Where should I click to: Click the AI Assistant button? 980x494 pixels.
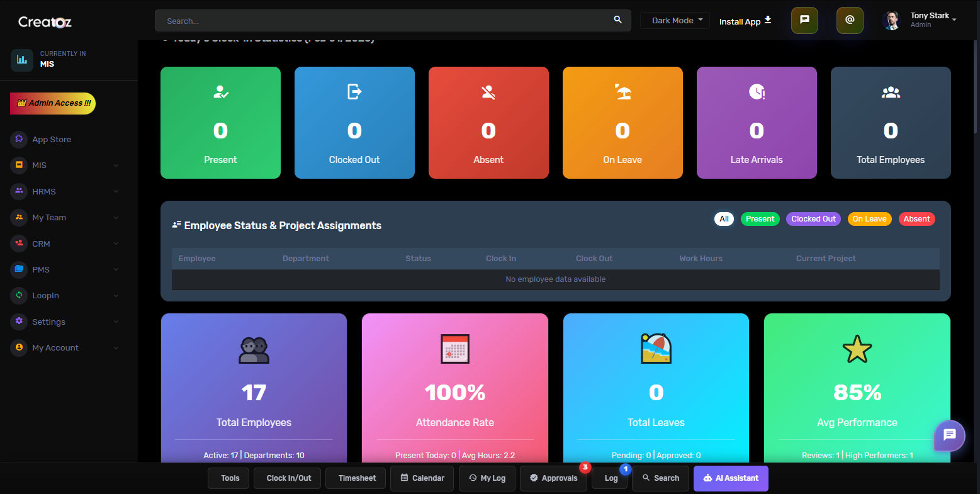[x=730, y=478]
